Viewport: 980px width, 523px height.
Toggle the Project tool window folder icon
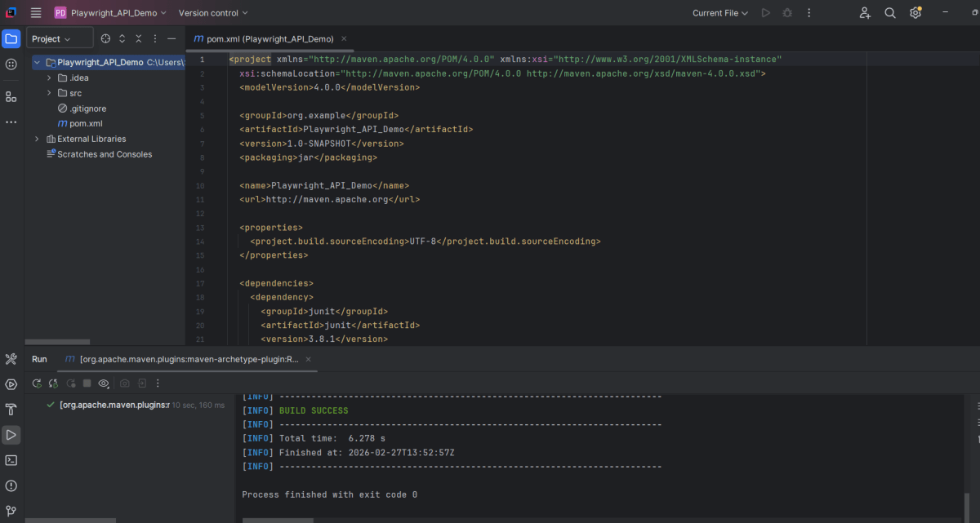click(x=11, y=38)
